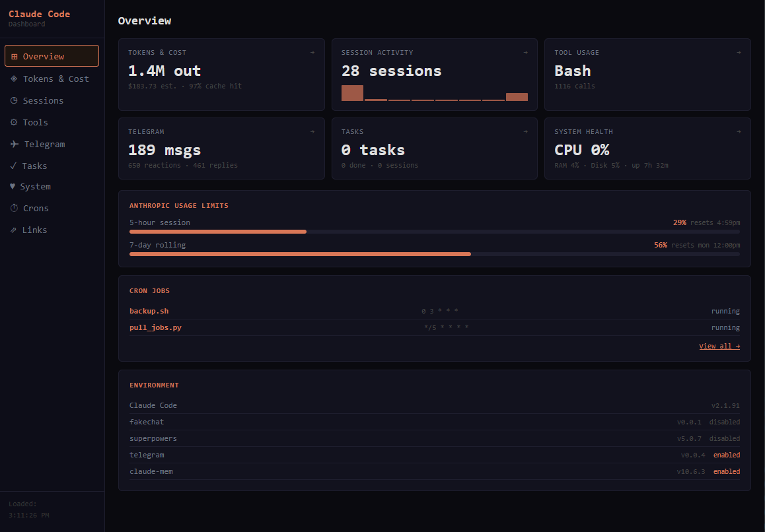
Task: Click the View all cron jobs link
Action: pos(719,347)
